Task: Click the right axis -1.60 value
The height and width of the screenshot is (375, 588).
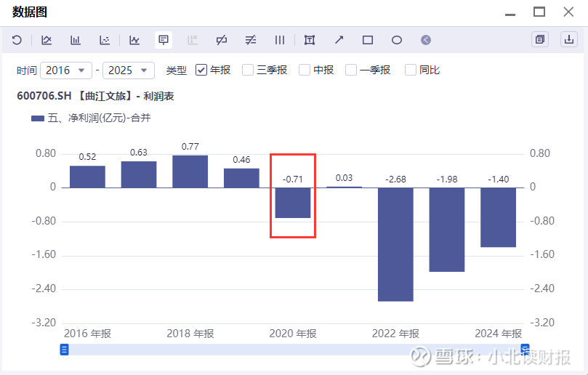Action: point(542,254)
